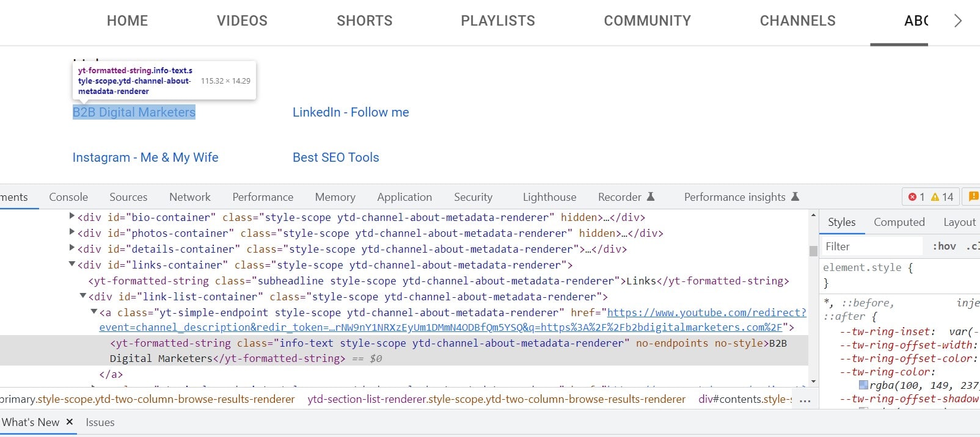The height and width of the screenshot is (437, 980).
Task: Select the partially shown ABOUT tab
Action: click(916, 21)
